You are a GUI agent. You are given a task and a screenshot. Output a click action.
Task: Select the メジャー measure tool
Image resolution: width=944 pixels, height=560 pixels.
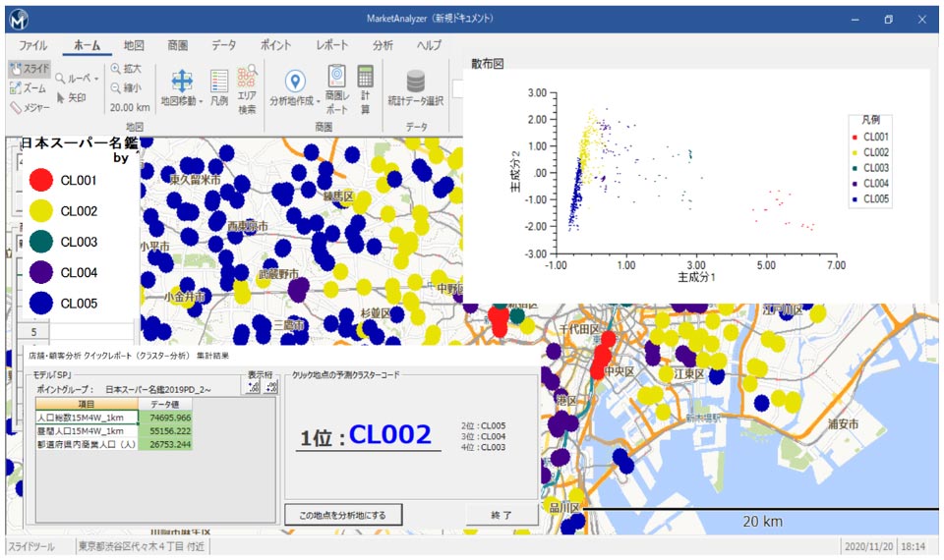coord(30,108)
